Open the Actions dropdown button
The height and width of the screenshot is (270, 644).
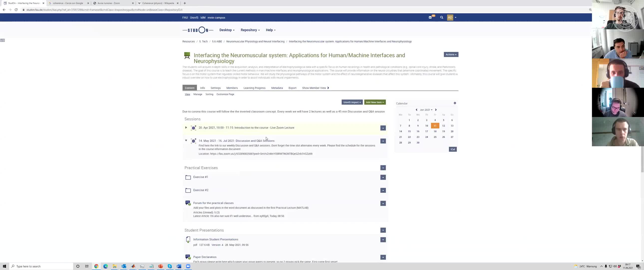coord(451,54)
